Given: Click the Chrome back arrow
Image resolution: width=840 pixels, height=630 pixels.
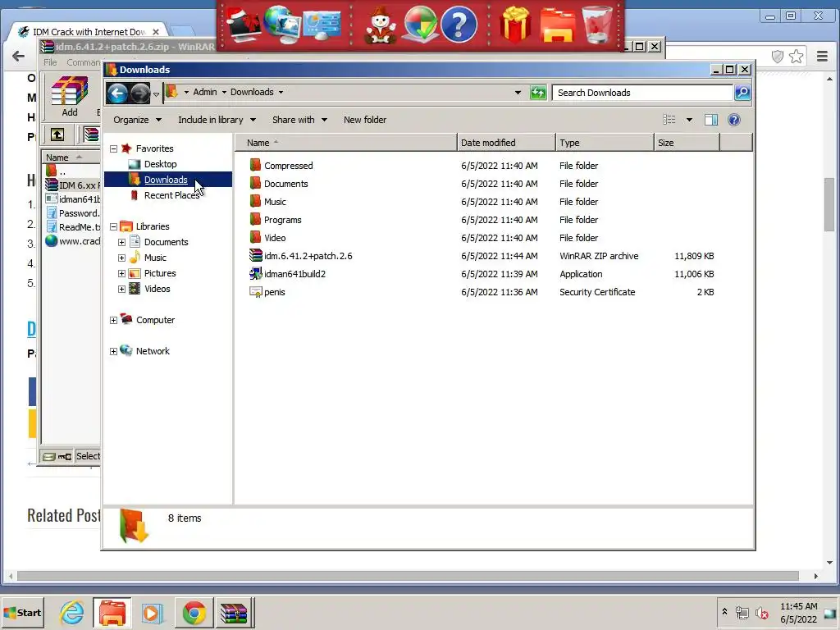Looking at the screenshot, I should (18, 57).
